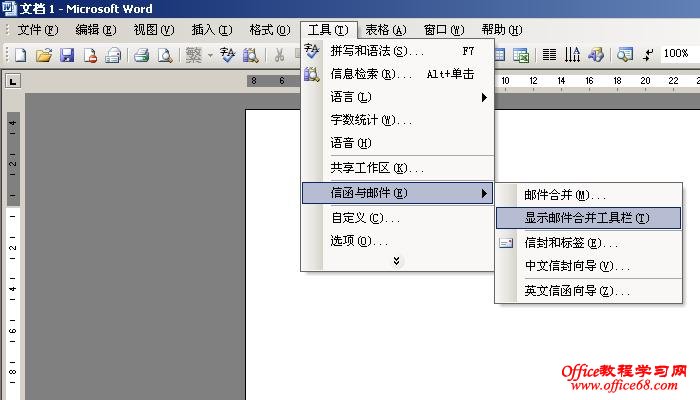
Task: Open the 表格(A) menu
Action: (386, 30)
